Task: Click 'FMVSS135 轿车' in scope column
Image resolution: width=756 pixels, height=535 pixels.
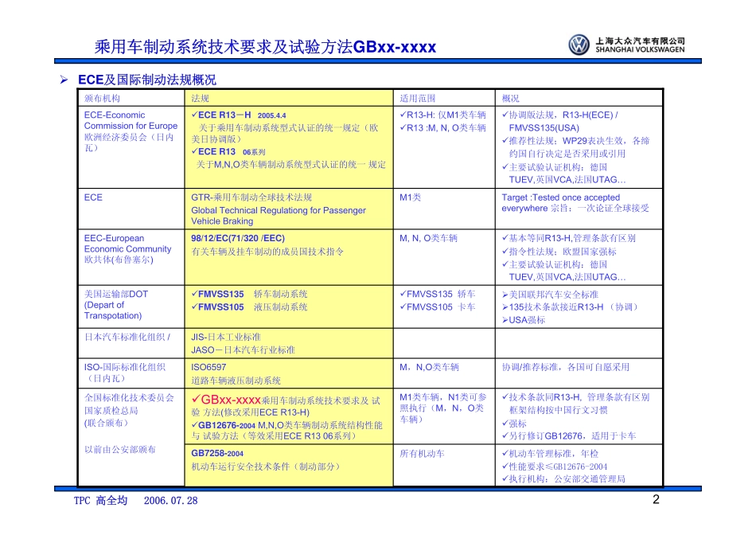Action: pyautogui.click(x=438, y=295)
